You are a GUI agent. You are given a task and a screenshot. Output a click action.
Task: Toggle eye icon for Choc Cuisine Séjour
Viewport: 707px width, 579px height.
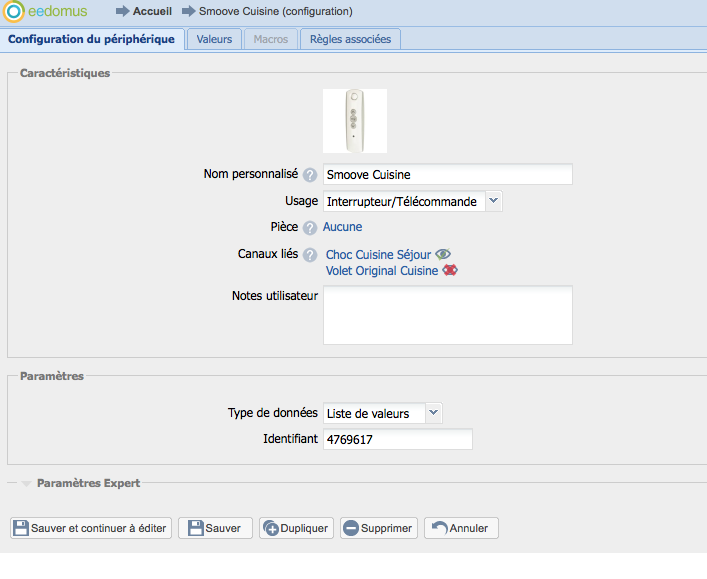coord(444,255)
